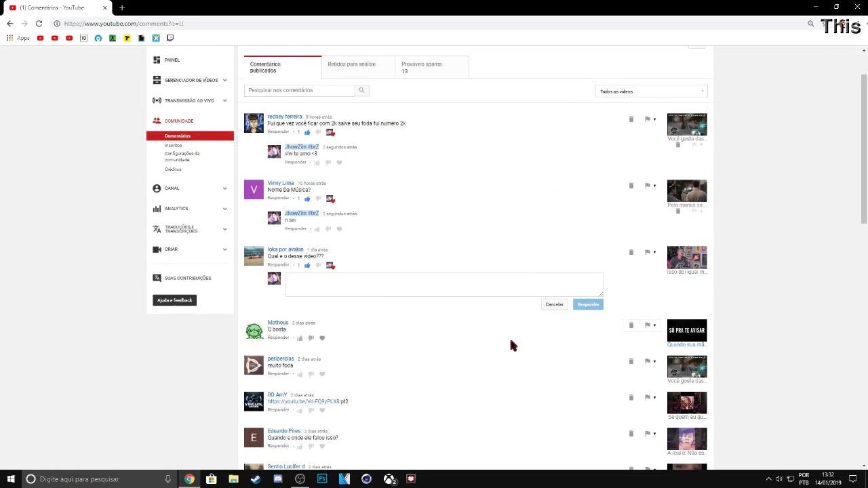Switch to the 'Retidos para análise' tab
The height and width of the screenshot is (488, 868).
(351, 64)
